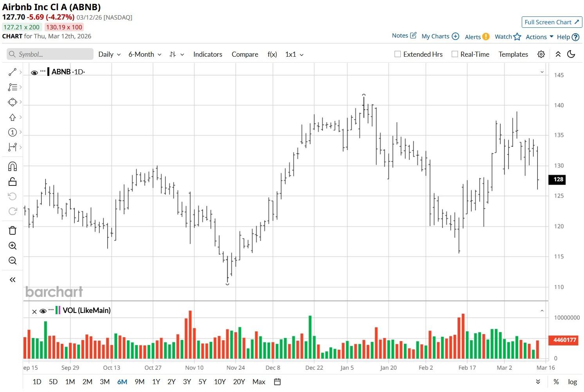Click the Alerts exclamation icon
This screenshot has width=584, height=392.
coord(486,36)
